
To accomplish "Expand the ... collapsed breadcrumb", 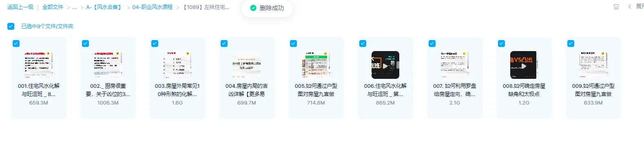I will click(x=74, y=7).
